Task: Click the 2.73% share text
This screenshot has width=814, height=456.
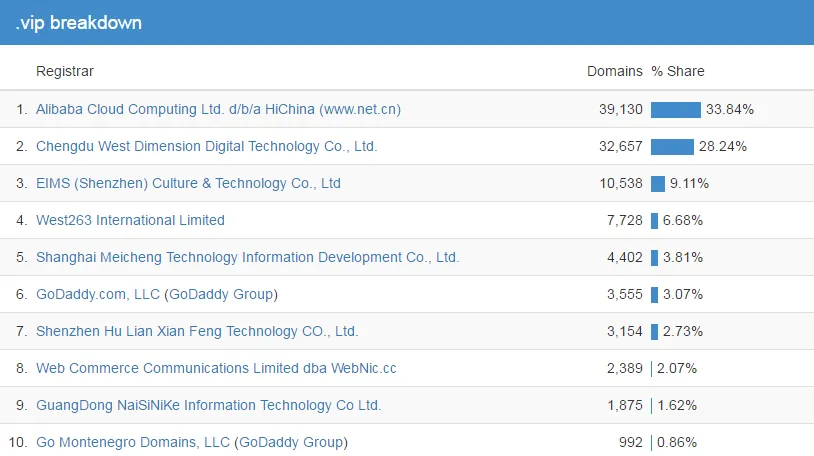Action: tap(683, 331)
